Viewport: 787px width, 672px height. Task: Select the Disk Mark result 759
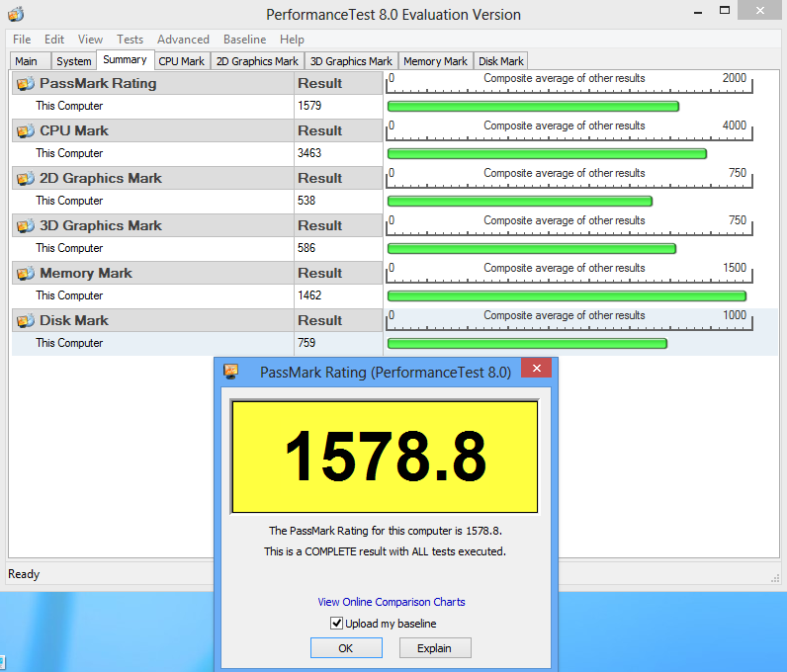pyautogui.click(x=306, y=343)
